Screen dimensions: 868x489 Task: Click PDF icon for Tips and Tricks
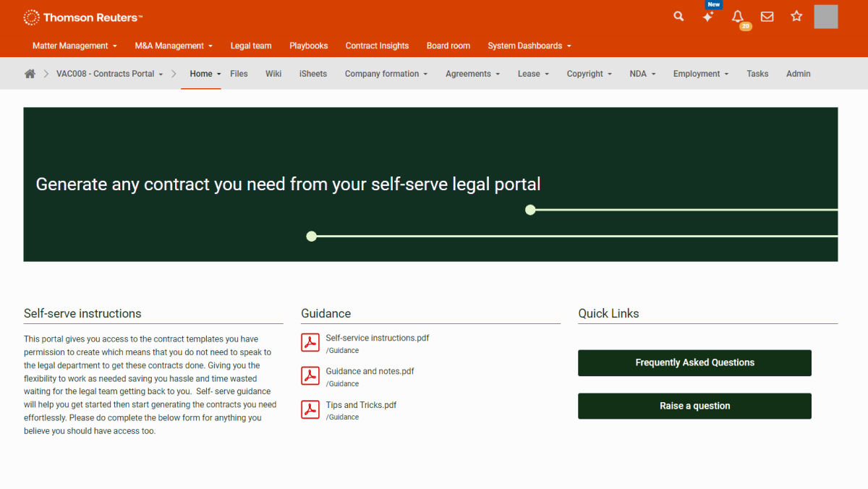point(310,409)
